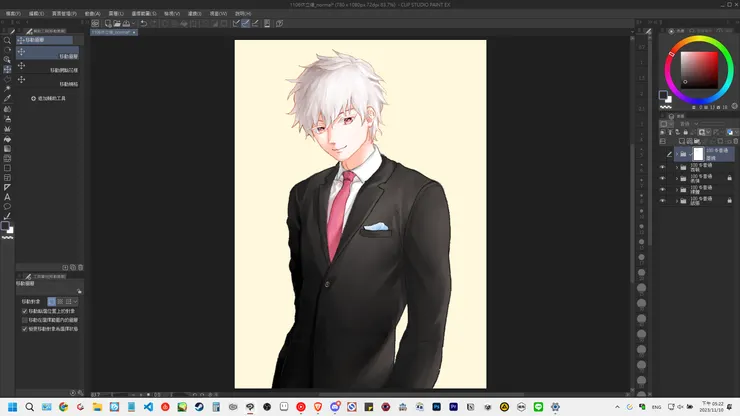Click 追加輔助工具 add sub tool button
Image resolution: width=740 pixels, height=416 pixels.
pos(49,99)
